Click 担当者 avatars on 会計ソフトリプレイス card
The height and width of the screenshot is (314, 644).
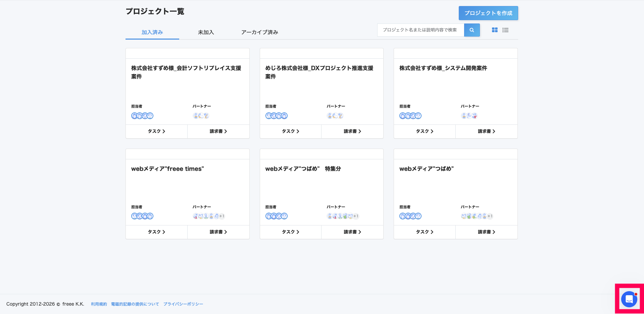tap(142, 116)
